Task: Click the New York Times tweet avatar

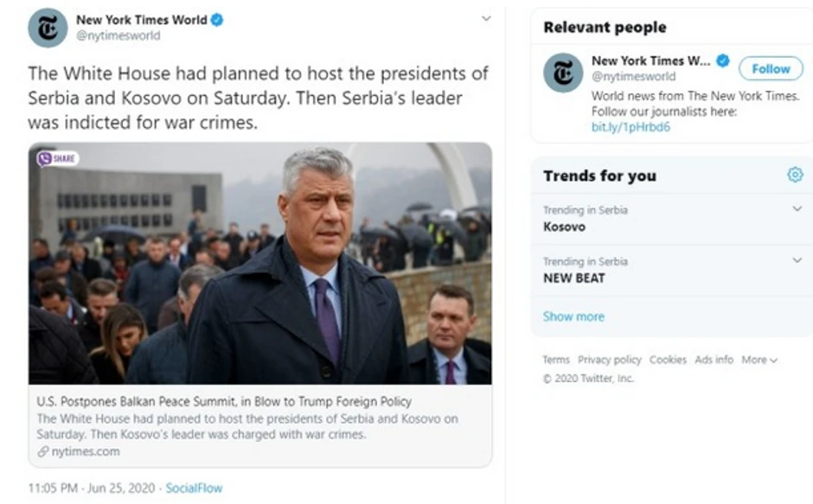Action: (48, 28)
